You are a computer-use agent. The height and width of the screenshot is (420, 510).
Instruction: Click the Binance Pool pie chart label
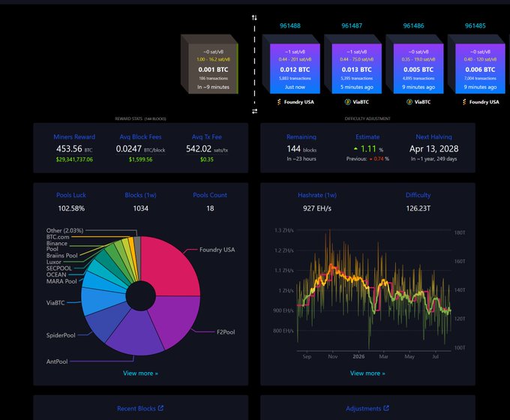click(x=56, y=246)
